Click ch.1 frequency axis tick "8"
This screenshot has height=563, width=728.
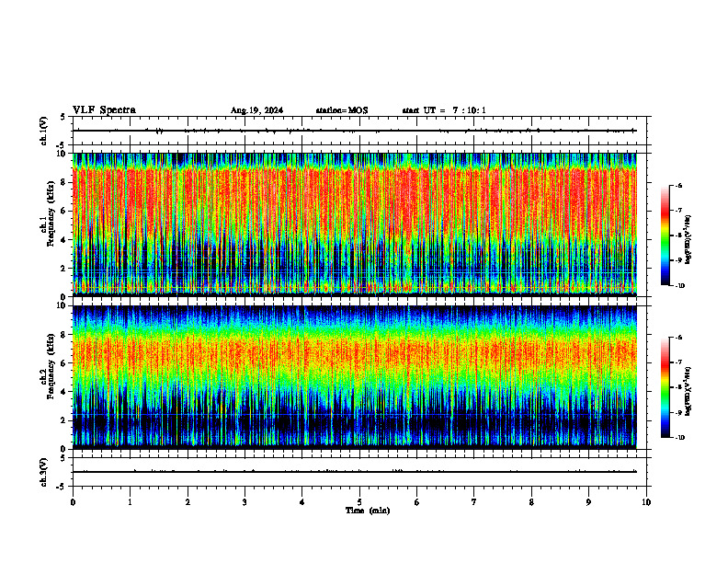pos(63,182)
